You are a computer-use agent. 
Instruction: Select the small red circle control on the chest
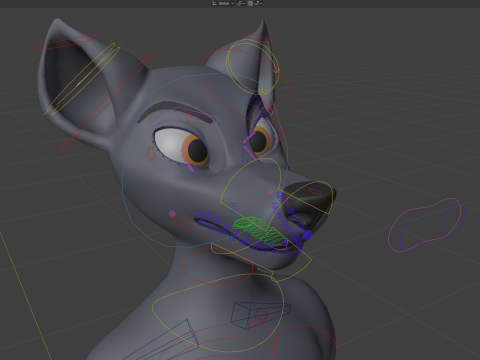(x=261, y=315)
